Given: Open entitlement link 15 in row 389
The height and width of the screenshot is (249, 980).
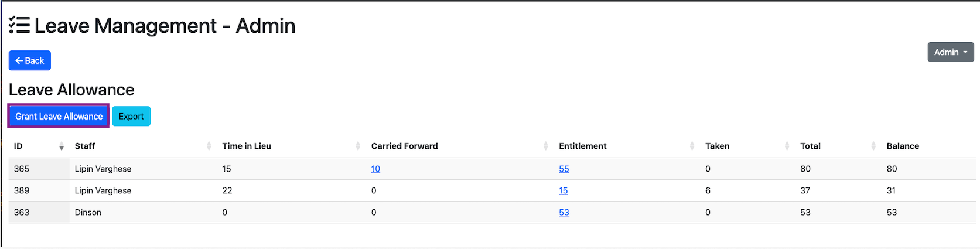Looking at the screenshot, I should (563, 190).
